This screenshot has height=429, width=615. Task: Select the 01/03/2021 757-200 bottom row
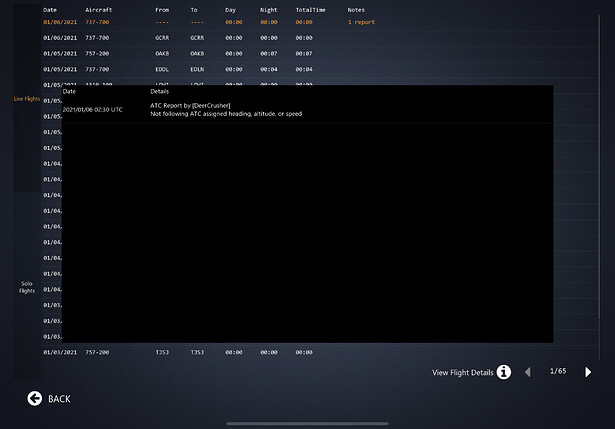click(x=320, y=352)
